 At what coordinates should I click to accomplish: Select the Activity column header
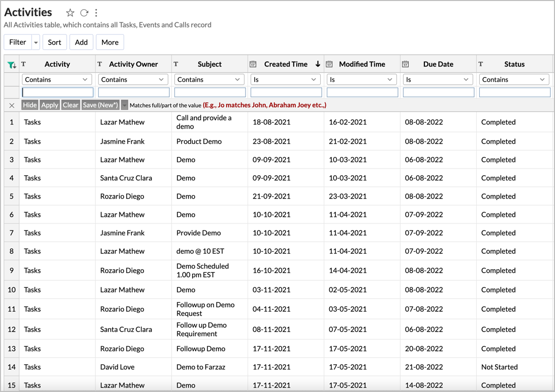(x=57, y=64)
